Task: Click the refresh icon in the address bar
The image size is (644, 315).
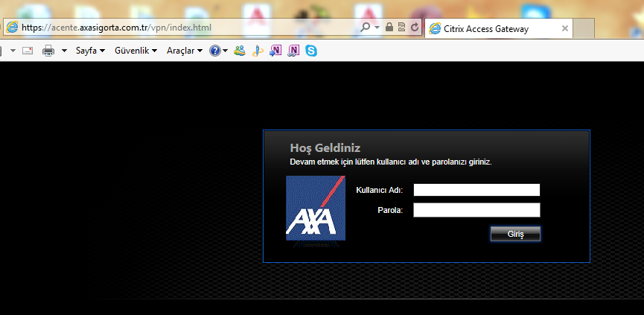Action: pyautogui.click(x=414, y=28)
